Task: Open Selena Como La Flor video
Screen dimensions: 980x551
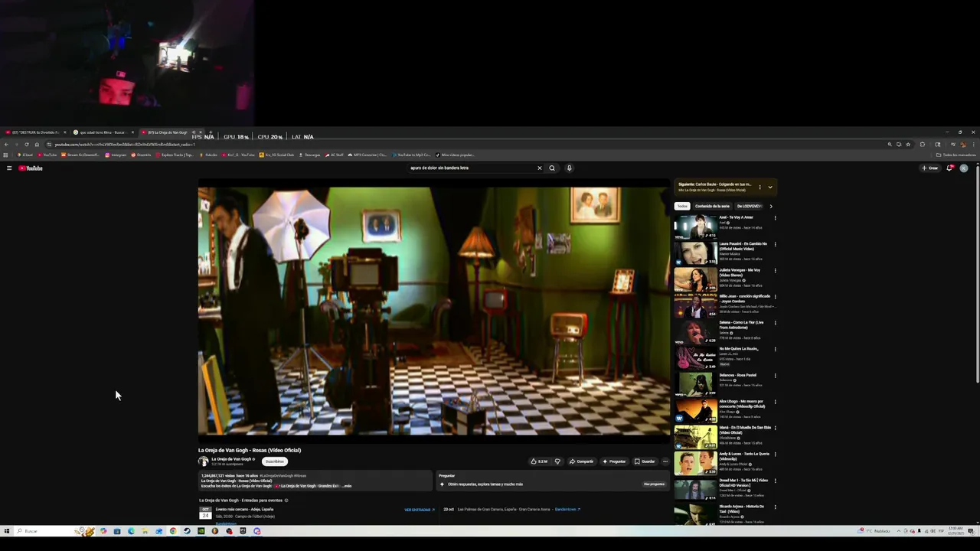Action: point(695,332)
